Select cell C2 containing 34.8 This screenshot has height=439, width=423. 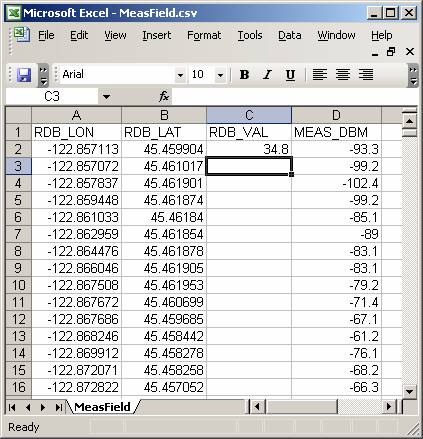pos(249,149)
